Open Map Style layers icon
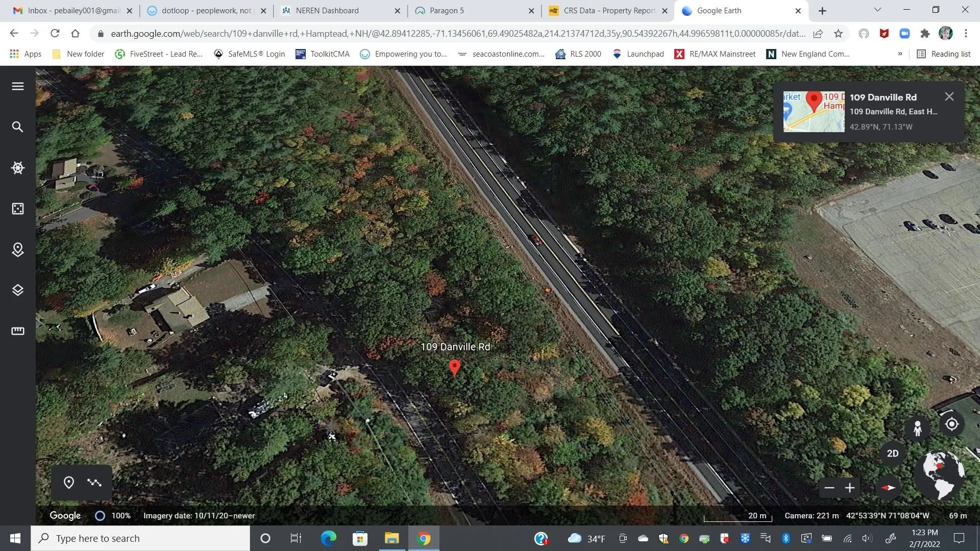The width and height of the screenshot is (980, 551). 18,290
